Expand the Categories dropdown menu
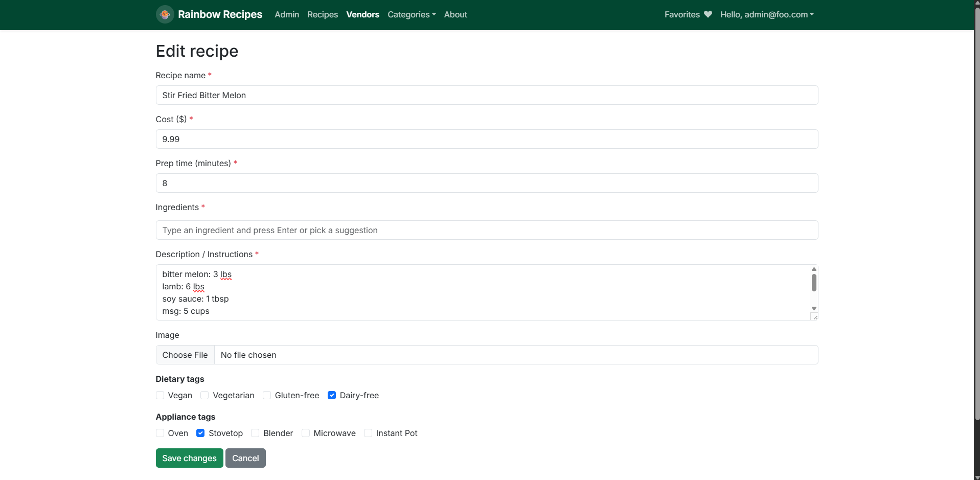This screenshot has height=480, width=980. [411, 14]
